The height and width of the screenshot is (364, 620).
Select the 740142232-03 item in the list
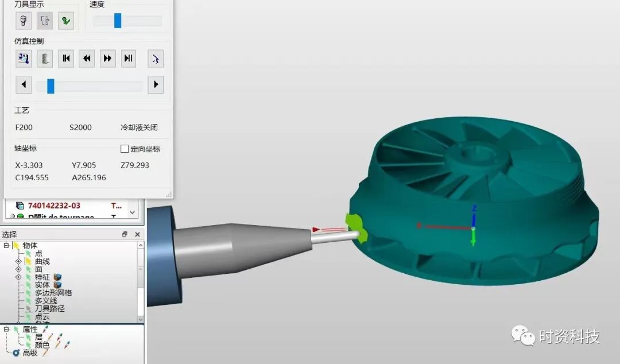pyautogui.click(x=54, y=206)
